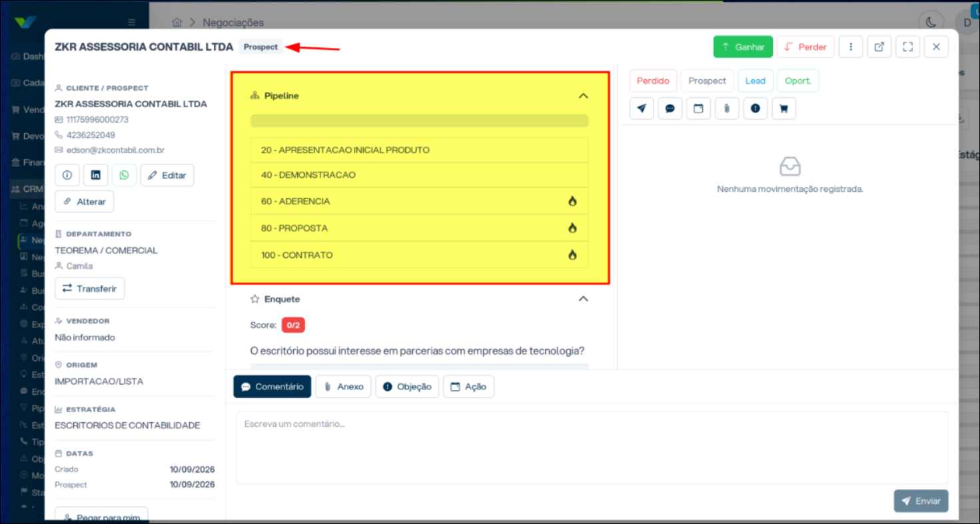
Task: Click the flame icon on ADERENCIA row
Action: (572, 201)
